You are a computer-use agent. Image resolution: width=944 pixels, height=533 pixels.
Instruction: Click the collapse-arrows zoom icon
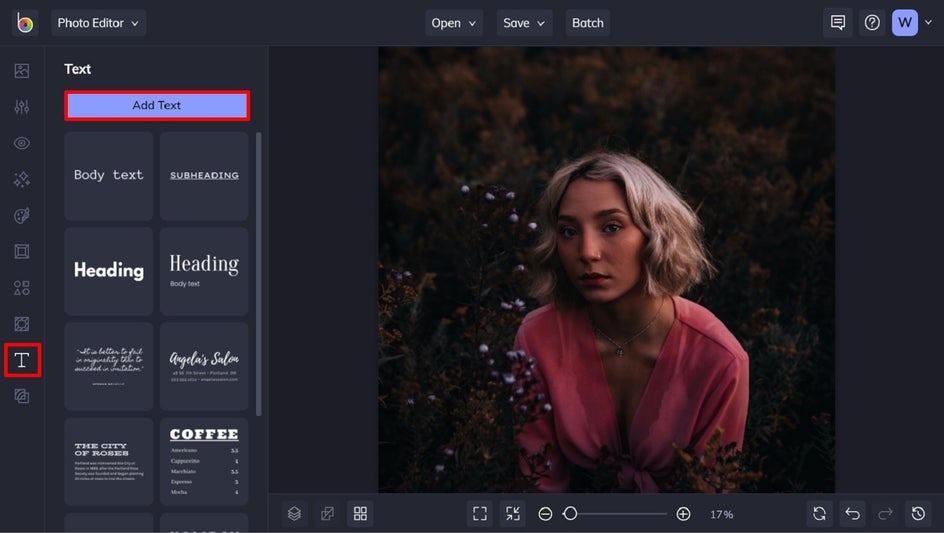point(513,514)
